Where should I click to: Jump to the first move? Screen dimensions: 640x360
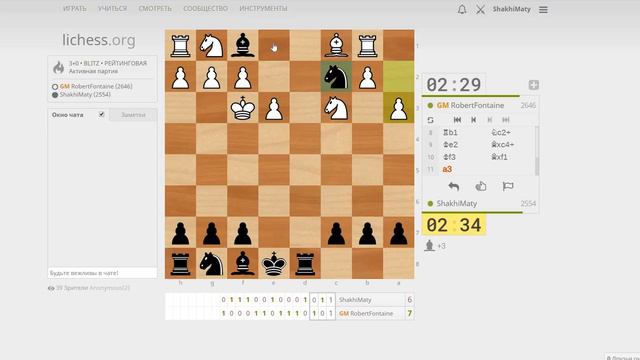tap(457, 120)
